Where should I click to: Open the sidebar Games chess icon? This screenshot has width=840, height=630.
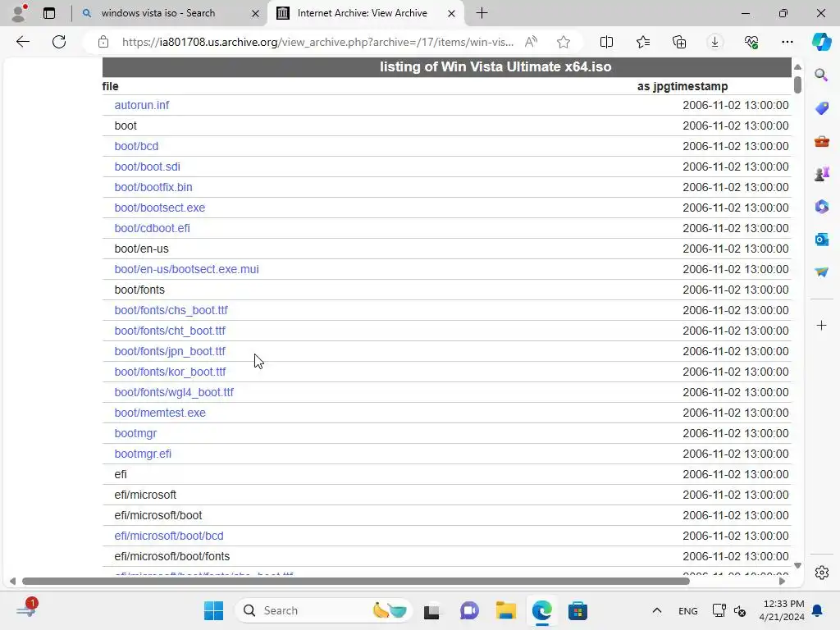pyautogui.click(x=821, y=174)
